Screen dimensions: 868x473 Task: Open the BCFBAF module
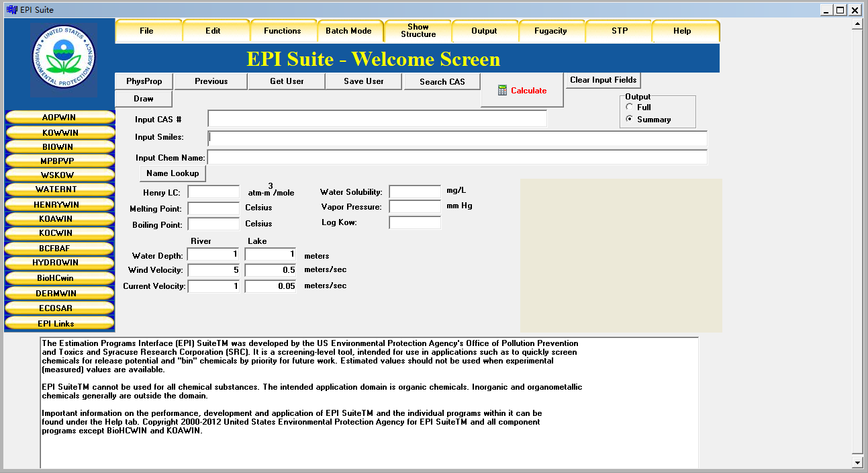point(60,248)
